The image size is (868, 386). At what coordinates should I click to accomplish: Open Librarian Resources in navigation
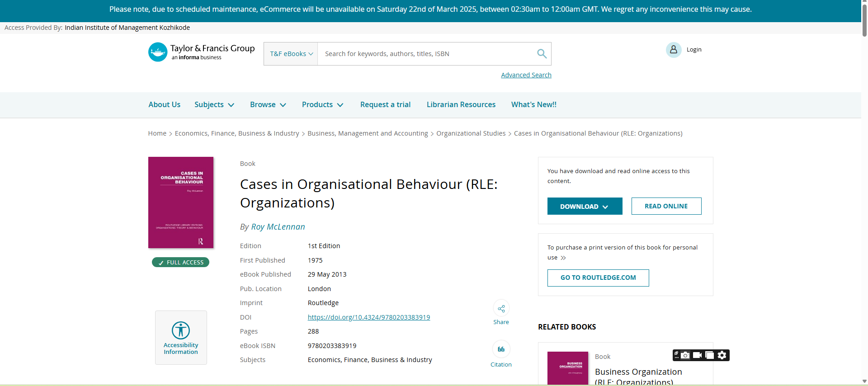(x=461, y=105)
